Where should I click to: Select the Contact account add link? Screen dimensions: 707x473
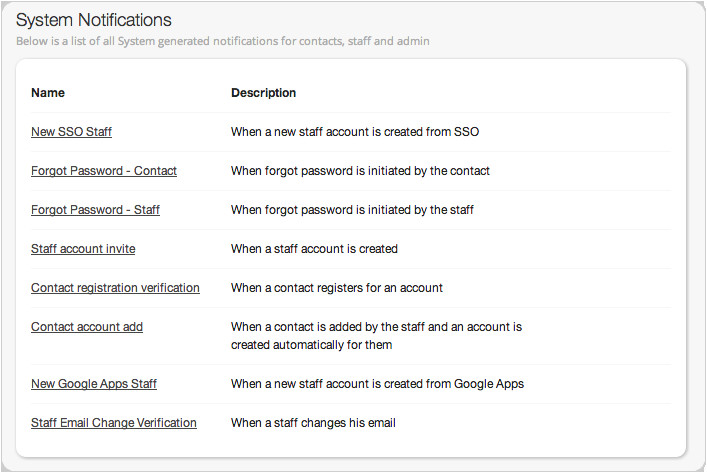point(87,327)
